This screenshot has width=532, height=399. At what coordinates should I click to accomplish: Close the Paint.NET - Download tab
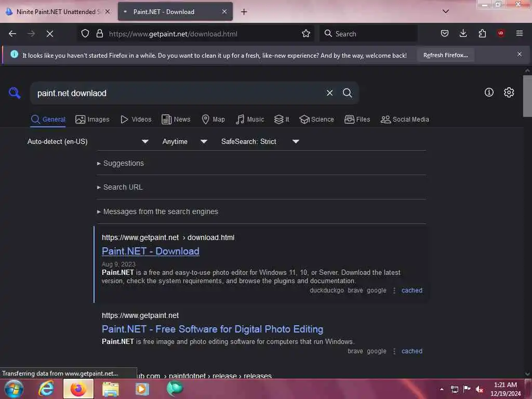[224, 11]
